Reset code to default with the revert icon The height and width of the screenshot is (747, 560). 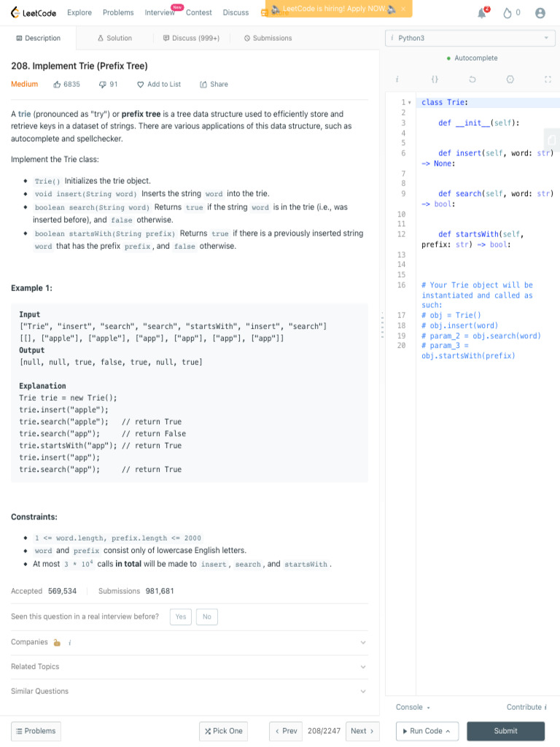(x=472, y=79)
